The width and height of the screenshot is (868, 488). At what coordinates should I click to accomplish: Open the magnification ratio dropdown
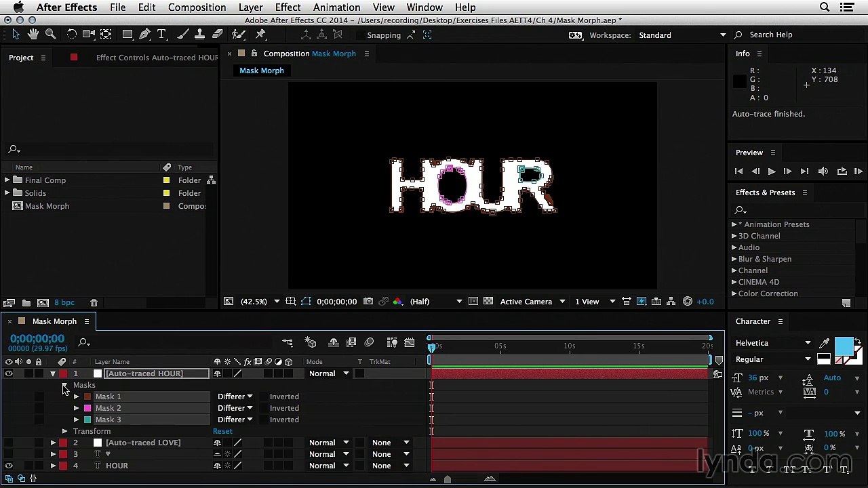[260, 302]
